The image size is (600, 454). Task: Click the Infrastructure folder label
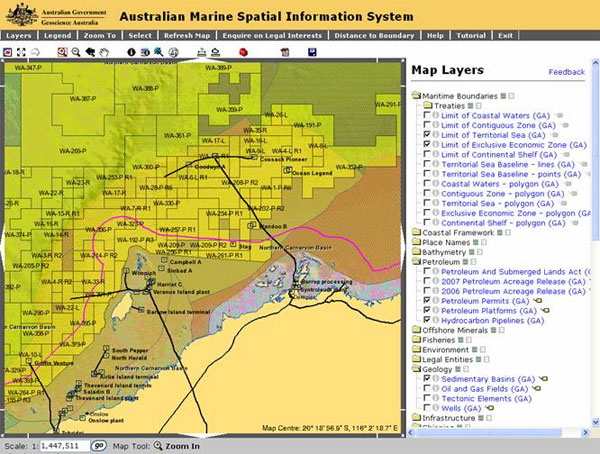[448, 418]
